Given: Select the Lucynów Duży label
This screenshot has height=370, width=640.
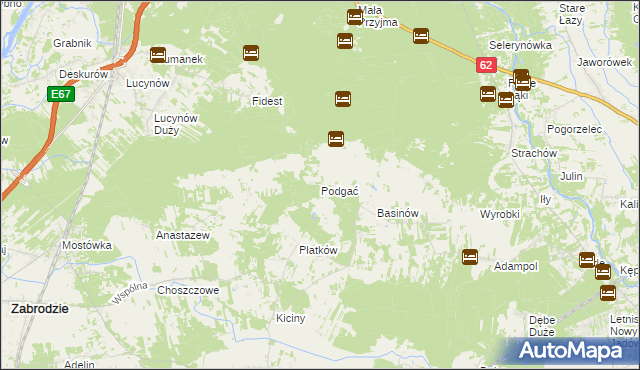Looking at the screenshot, I should pos(176,124).
